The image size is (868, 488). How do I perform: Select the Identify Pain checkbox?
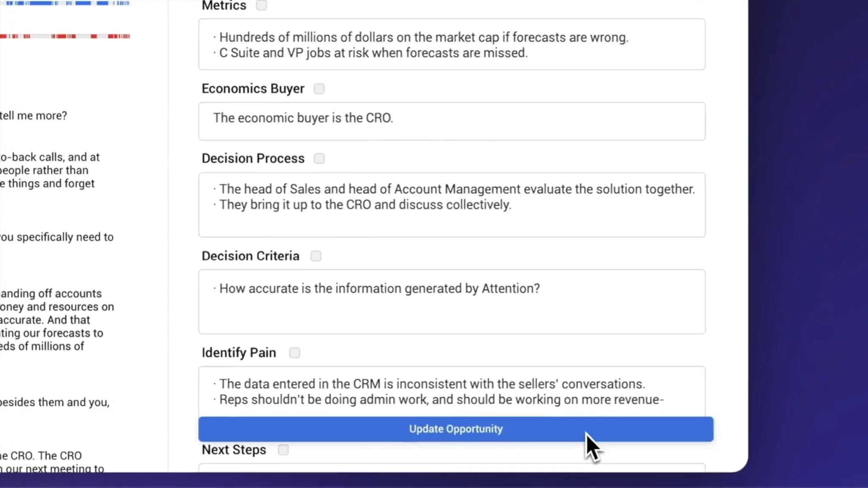coord(295,353)
